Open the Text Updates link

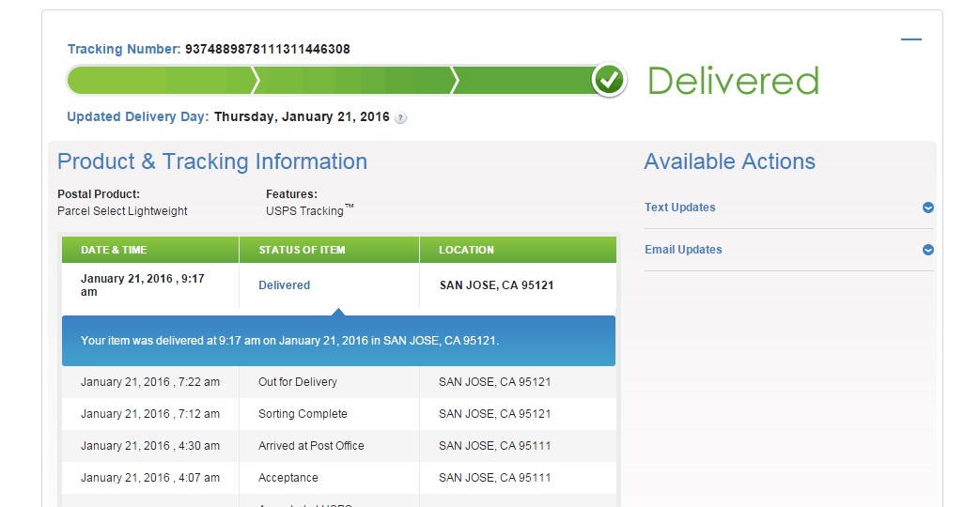pos(679,207)
